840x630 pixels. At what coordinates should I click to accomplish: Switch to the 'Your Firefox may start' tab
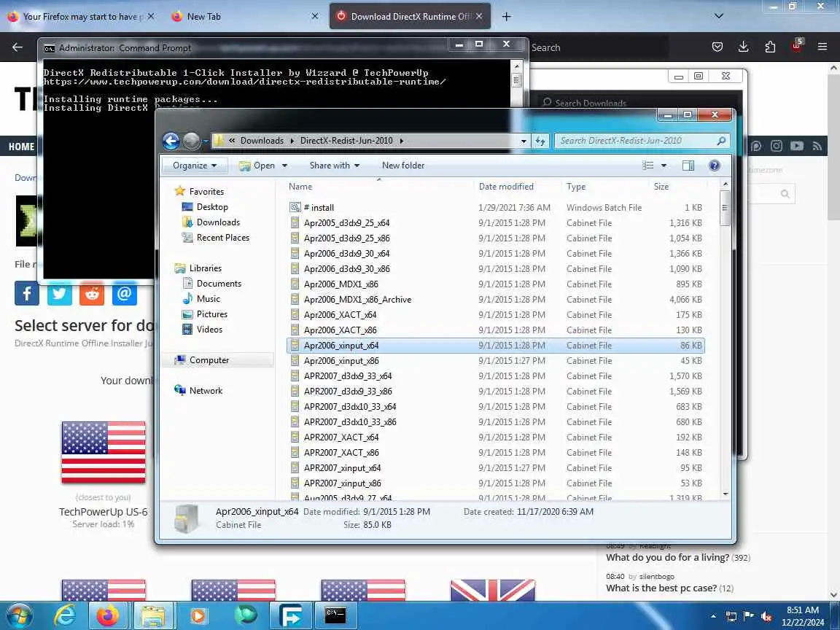click(x=81, y=17)
